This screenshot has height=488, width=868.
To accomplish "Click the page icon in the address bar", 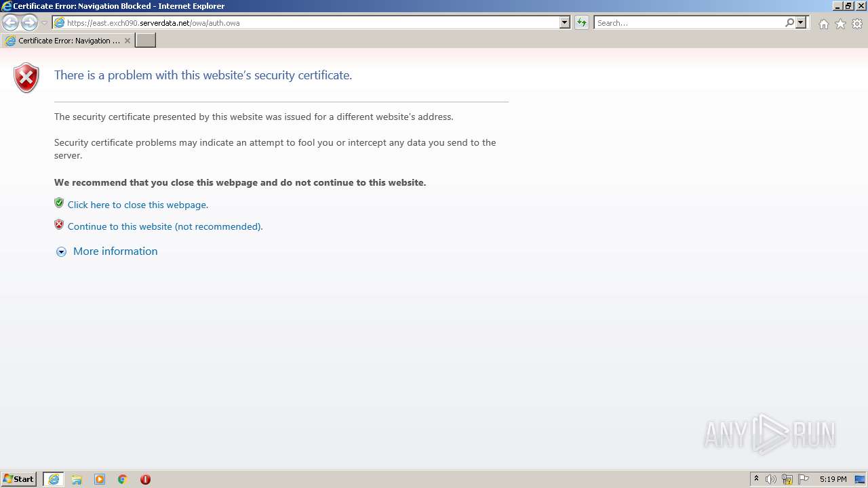I will click(59, 23).
